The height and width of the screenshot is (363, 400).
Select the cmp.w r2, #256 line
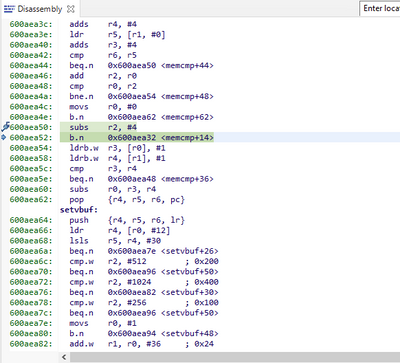coord(144,303)
